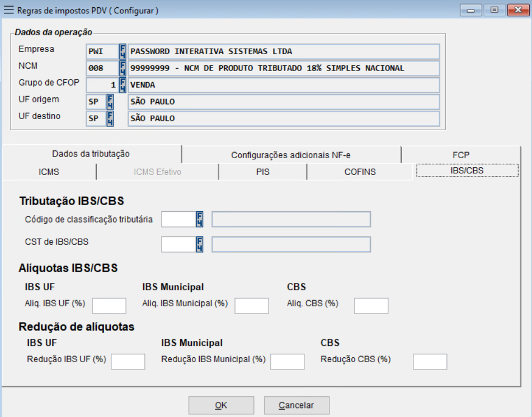Open the PIS tab
The image size is (532, 417).
(x=262, y=172)
